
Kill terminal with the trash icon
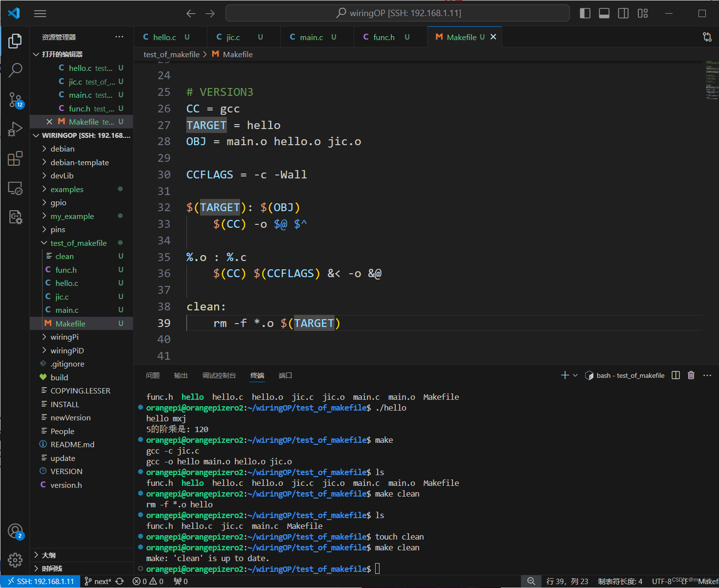coord(691,375)
